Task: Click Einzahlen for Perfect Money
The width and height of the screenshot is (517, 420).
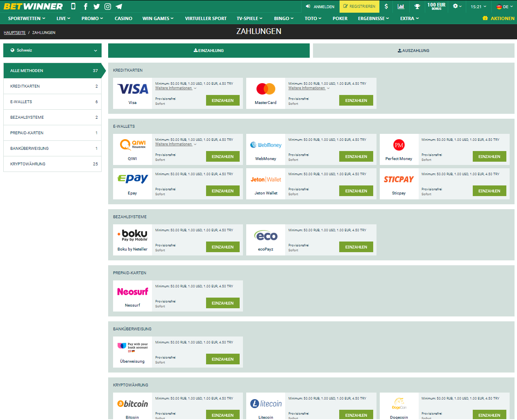Action: (489, 156)
